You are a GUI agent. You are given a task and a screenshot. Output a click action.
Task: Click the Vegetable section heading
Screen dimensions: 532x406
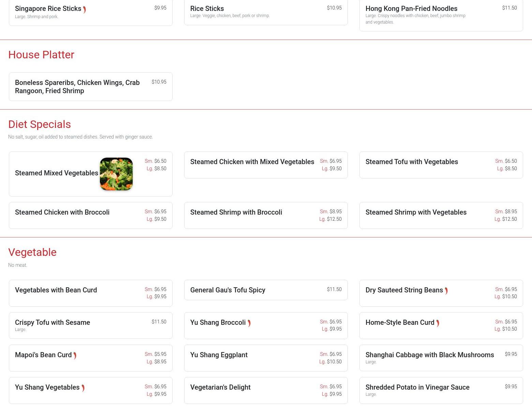pos(32,252)
